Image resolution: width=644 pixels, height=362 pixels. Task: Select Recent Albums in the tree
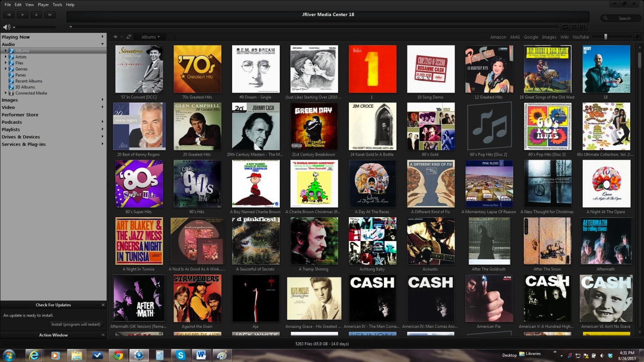click(x=29, y=81)
